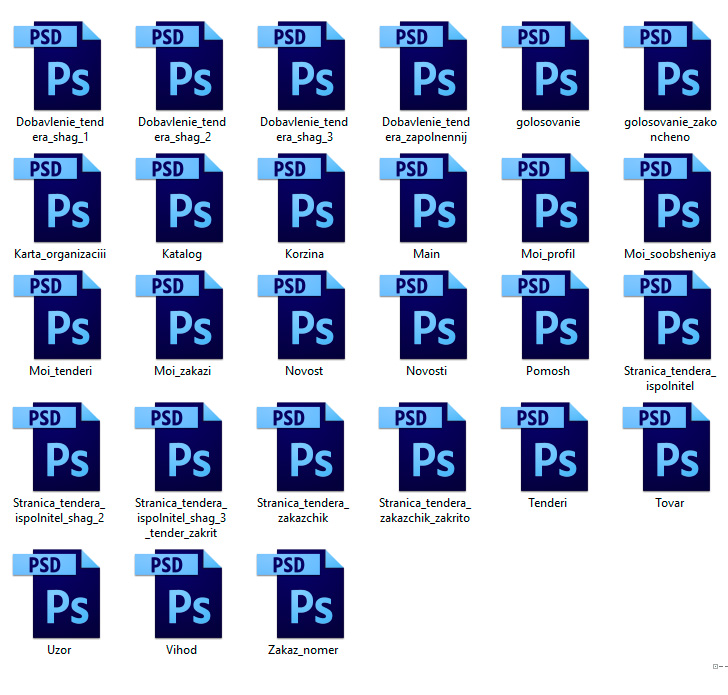Click the Karta_organizaciii PSD file icon
This screenshot has width=728, height=695.
[58, 198]
